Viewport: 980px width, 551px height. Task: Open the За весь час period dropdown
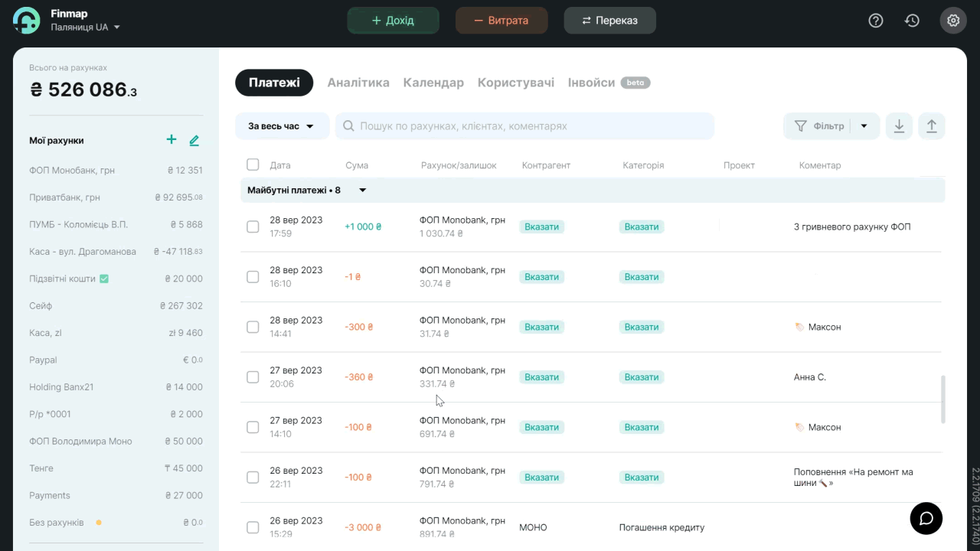[x=282, y=126]
